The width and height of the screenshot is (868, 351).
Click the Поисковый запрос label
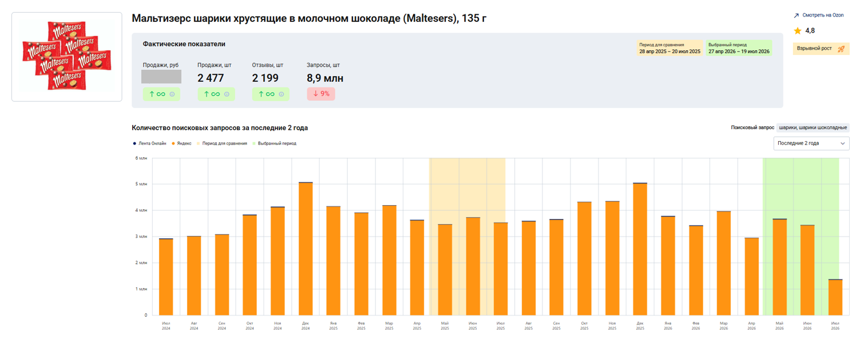tap(752, 128)
